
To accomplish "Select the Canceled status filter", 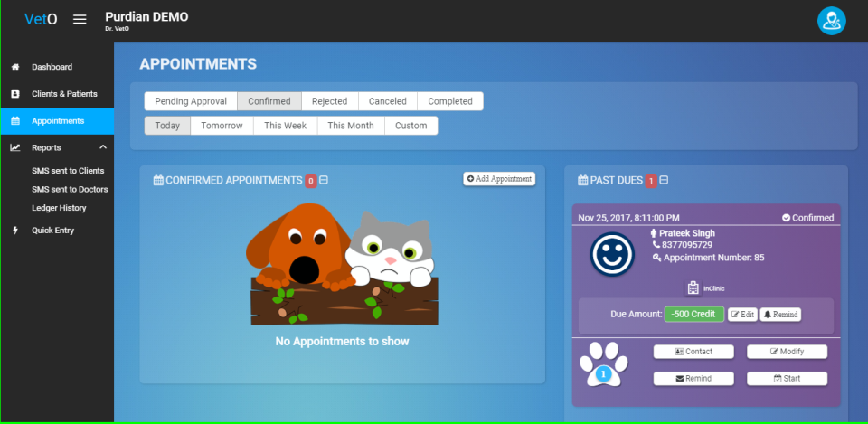I will click(x=388, y=101).
